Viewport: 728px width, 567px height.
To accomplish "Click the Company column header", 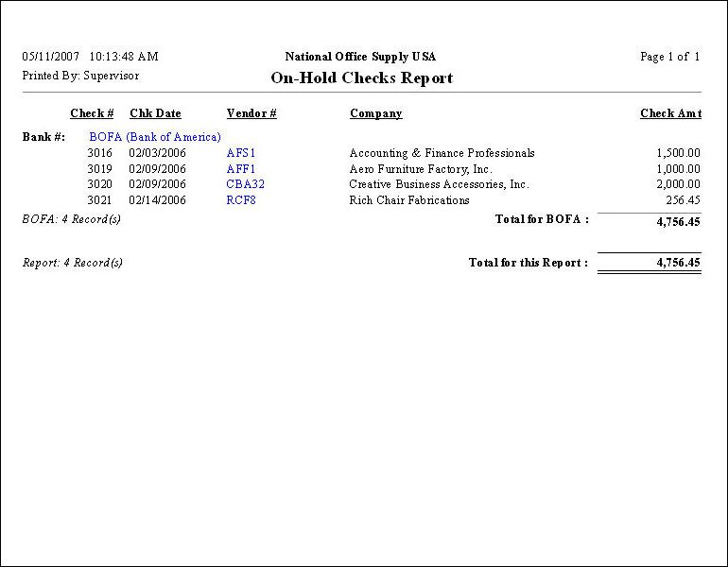I will [x=375, y=113].
